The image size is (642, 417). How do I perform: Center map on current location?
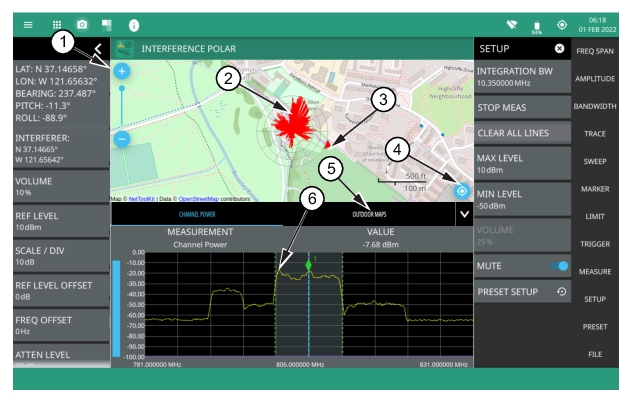click(x=461, y=191)
